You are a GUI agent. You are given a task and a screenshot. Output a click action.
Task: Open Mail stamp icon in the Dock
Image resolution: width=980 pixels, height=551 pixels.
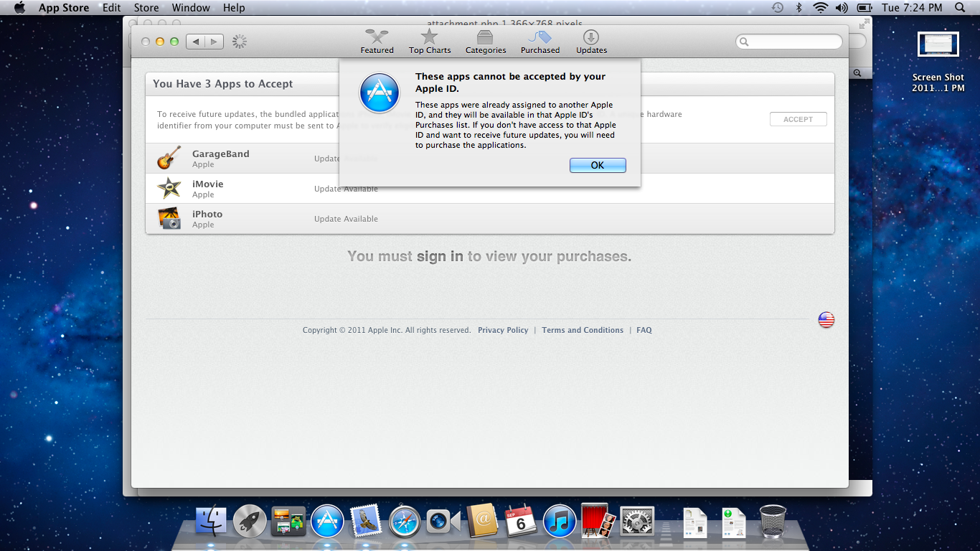click(366, 522)
